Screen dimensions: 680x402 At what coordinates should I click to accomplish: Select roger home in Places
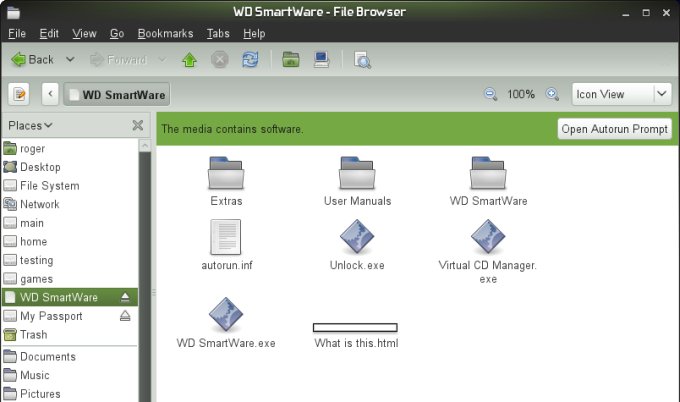(x=69, y=149)
